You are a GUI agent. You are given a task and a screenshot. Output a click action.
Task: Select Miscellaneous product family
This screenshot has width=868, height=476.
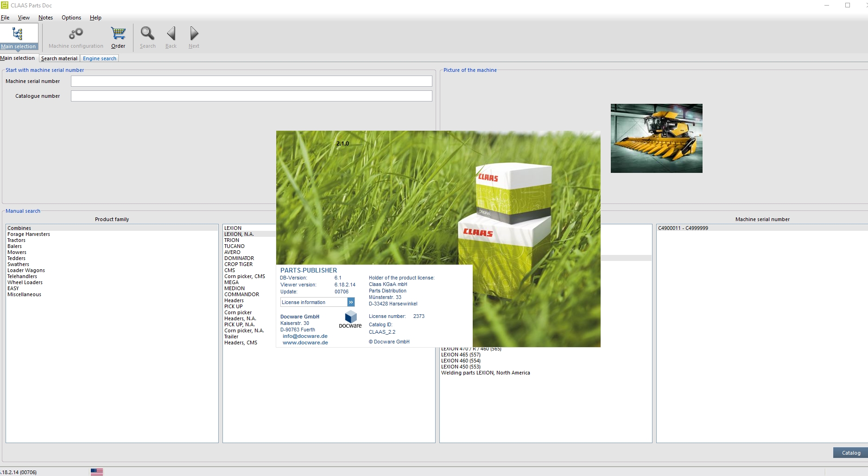click(x=112, y=294)
